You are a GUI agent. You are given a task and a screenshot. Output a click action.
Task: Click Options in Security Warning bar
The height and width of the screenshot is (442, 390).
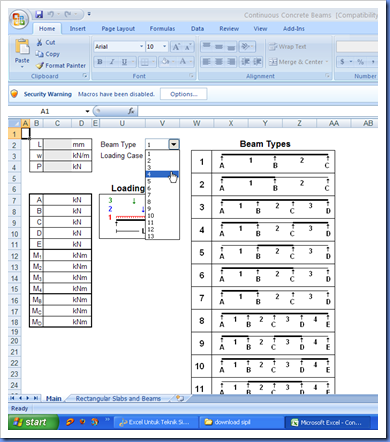(183, 94)
